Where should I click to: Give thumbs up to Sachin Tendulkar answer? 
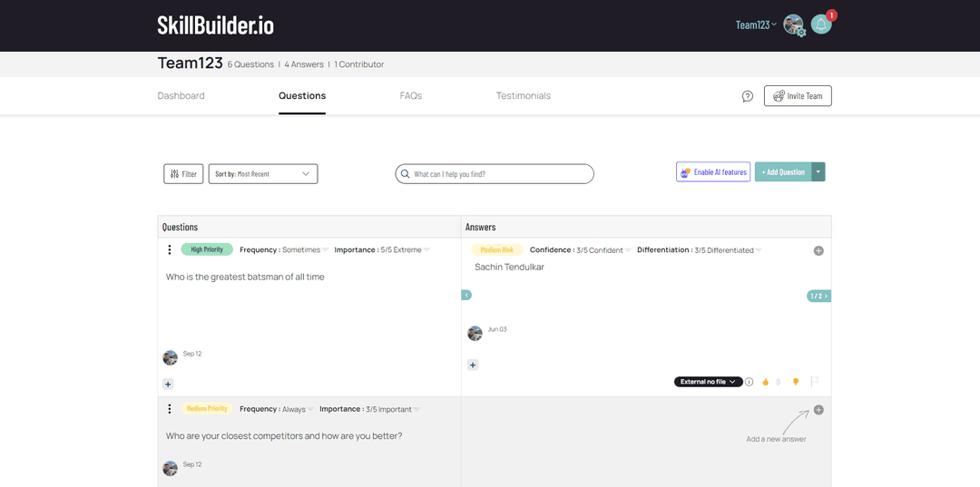click(x=765, y=382)
